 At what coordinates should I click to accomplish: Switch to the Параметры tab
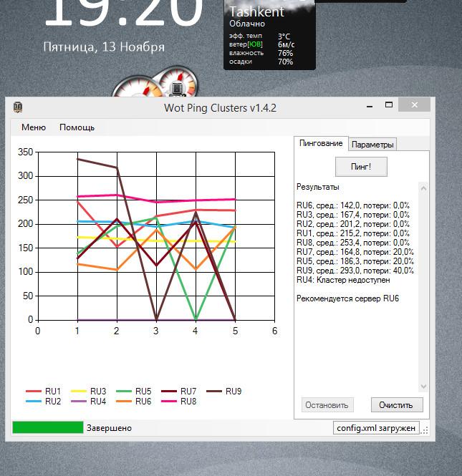372,145
